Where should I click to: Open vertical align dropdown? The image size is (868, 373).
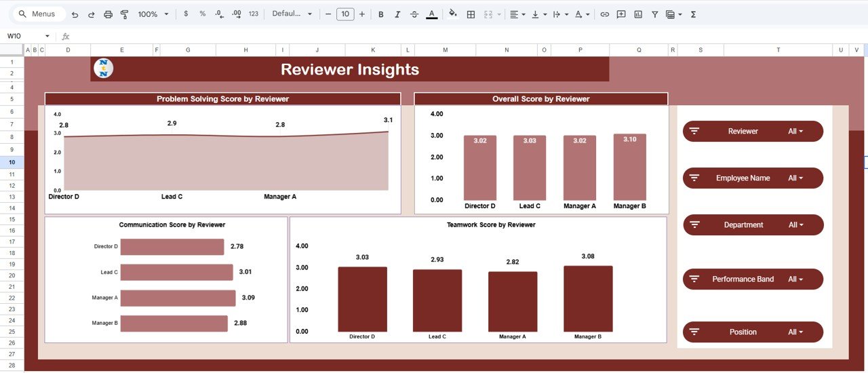pos(539,14)
